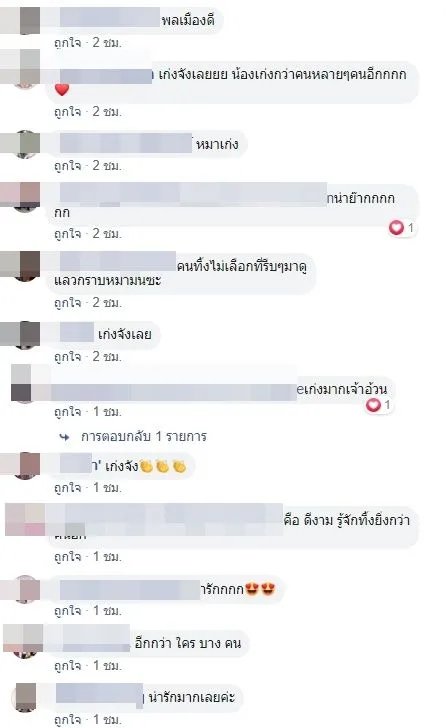The width and height of the screenshot is (446, 728).
Task: Expand การตอบกลับ 1 รายการ replies
Action: (x=144, y=436)
